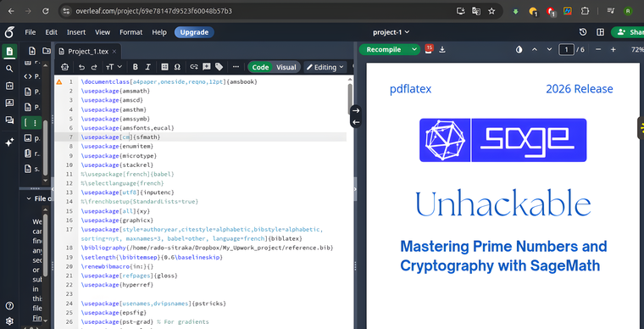644x329 pixels.
Task: Open the browser extensions puzzle icon
Action: pos(585,11)
